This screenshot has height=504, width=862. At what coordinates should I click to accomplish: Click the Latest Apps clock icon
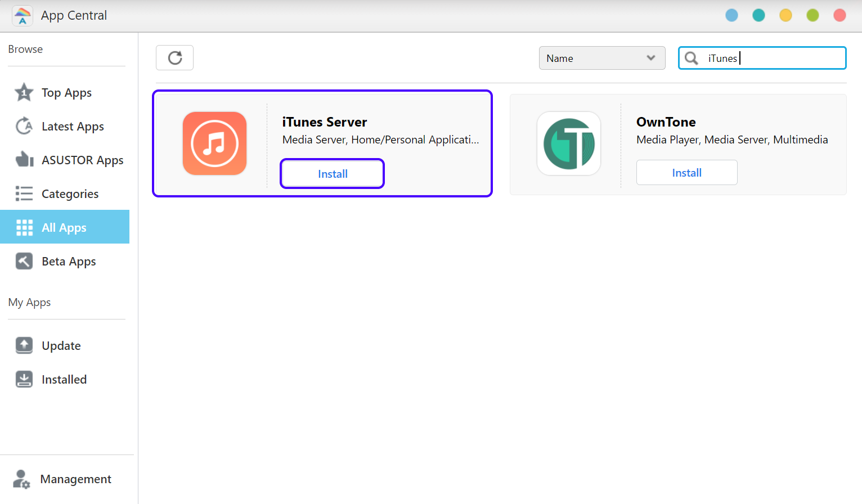click(x=24, y=126)
